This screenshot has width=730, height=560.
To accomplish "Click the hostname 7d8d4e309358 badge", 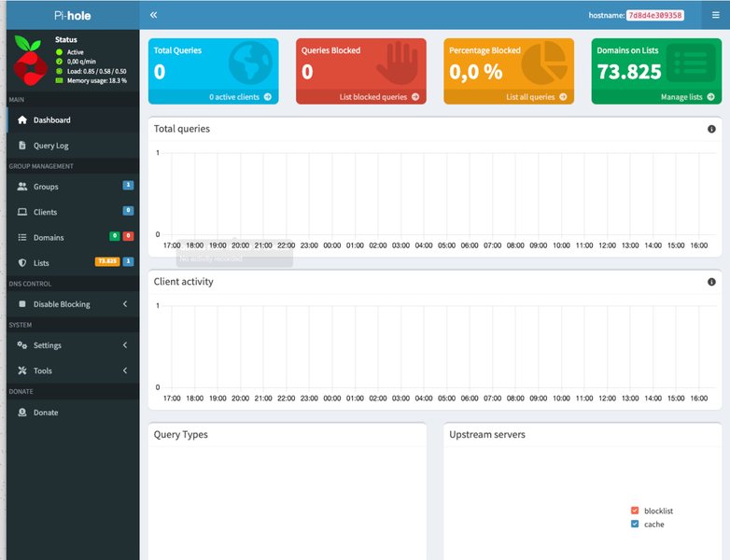I will pyautogui.click(x=654, y=16).
